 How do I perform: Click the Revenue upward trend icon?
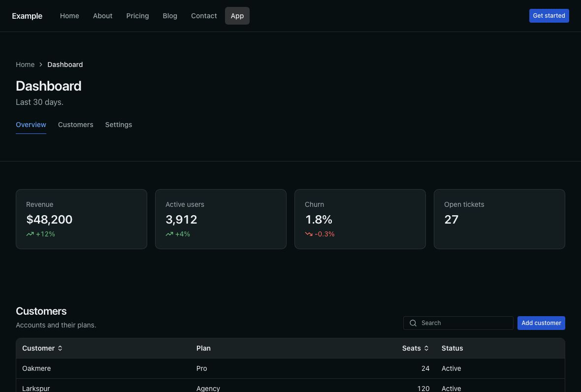pyautogui.click(x=30, y=234)
